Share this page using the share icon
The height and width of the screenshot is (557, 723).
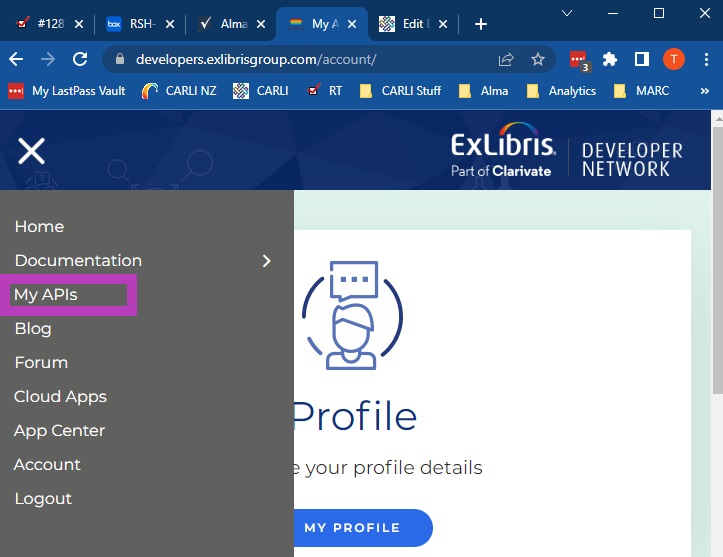[x=506, y=59]
